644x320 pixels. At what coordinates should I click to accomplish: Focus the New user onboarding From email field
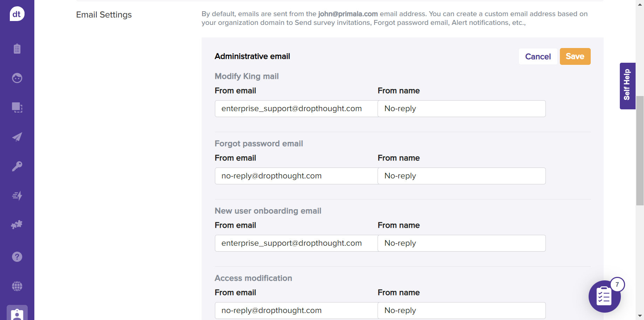click(296, 243)
